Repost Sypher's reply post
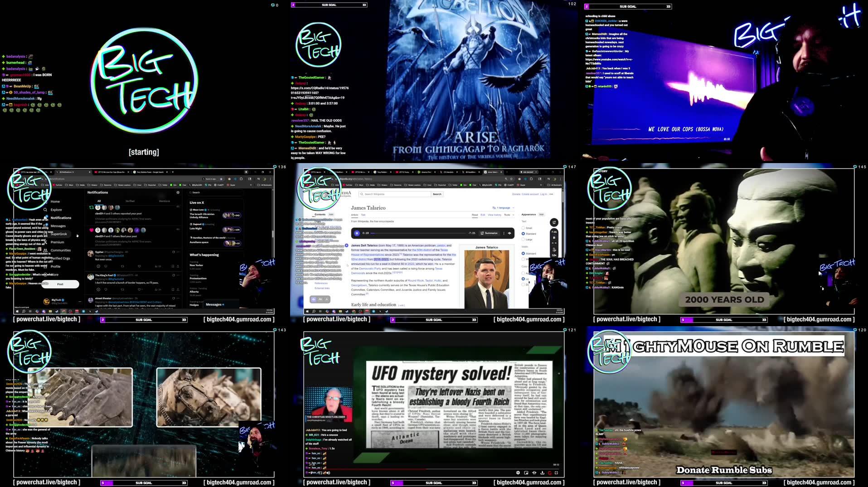The height and width of the screenshot is (487, 868). 122,266
